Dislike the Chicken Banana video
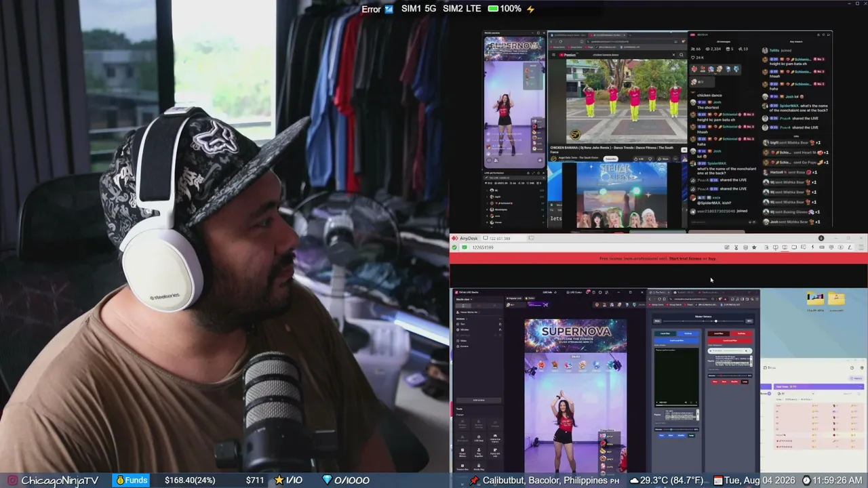The height and width of the screenshot is (488, 868). tap(650, 159)
